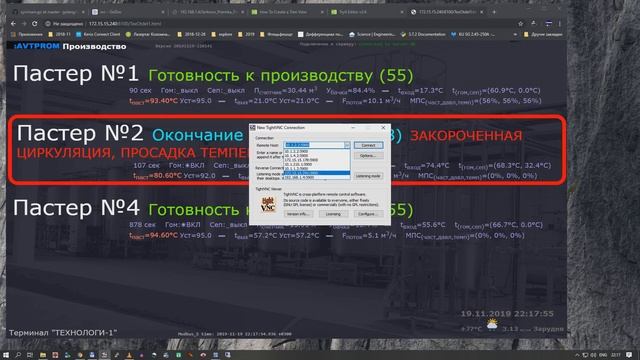Open a new browser tab
This screenshot has height=360, width=640.
(494, 12)
